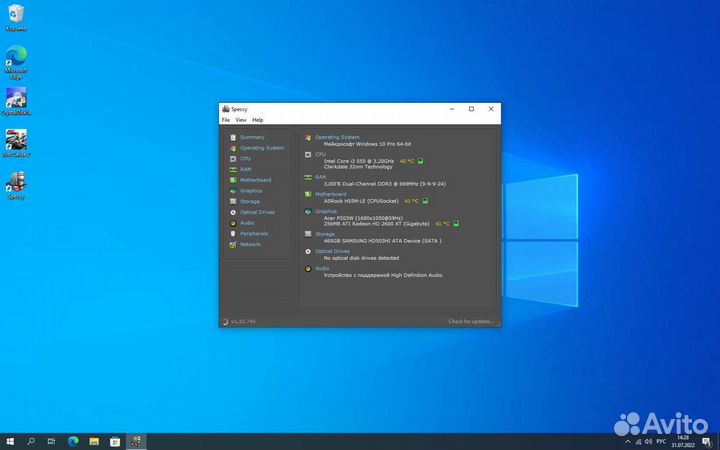Image resolution: width=720 pixels, height=450 pixels.
Task: Select the CrystalDisk desktop shortcut
Action: coord(16,101)
